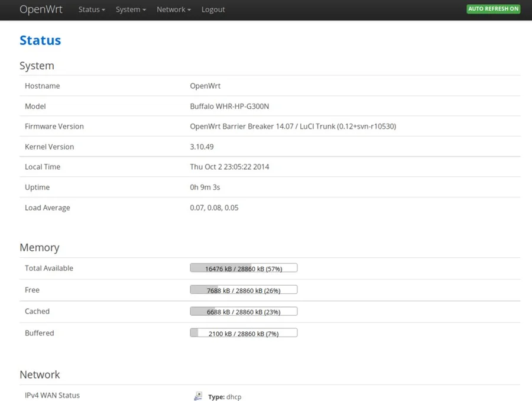532x401 pixels.
Task: Click the Cached memory label
Action: tap(37, 311)
